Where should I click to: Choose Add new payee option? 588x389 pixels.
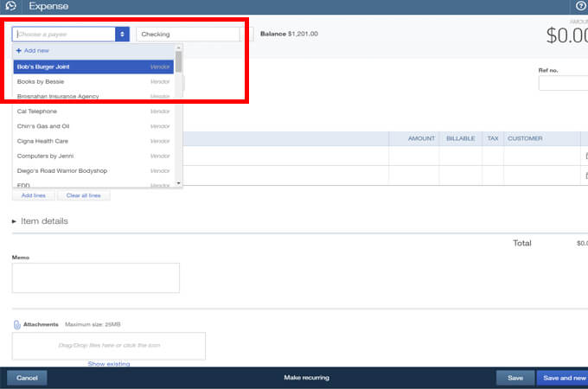[x=93, y=51]
